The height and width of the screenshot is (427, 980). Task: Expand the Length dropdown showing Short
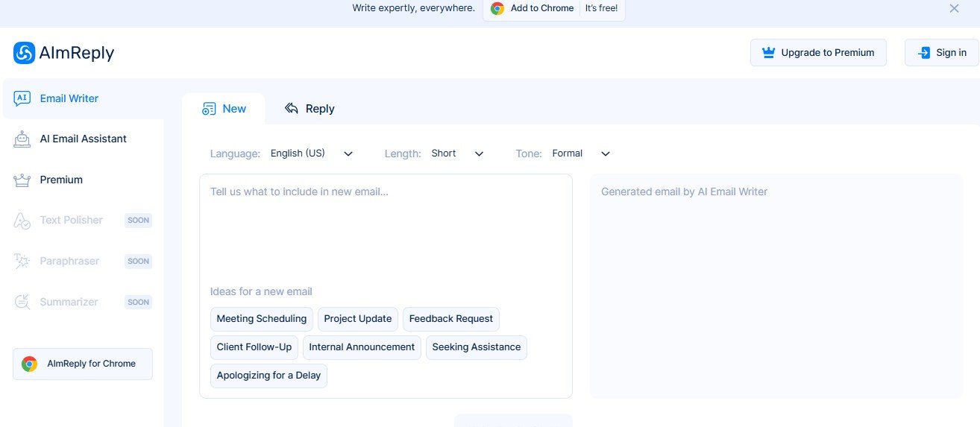(x=457, y=154)
